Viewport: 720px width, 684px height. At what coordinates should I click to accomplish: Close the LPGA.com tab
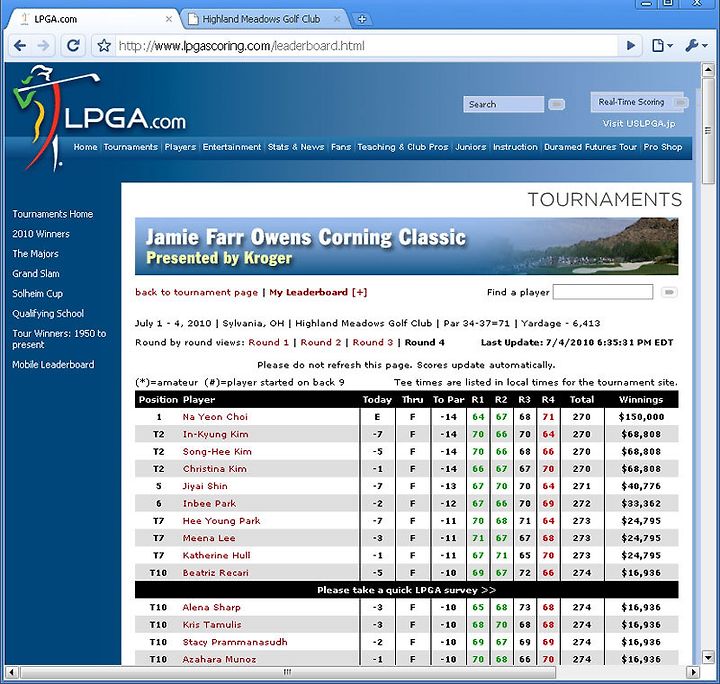(x=169, y=19)
